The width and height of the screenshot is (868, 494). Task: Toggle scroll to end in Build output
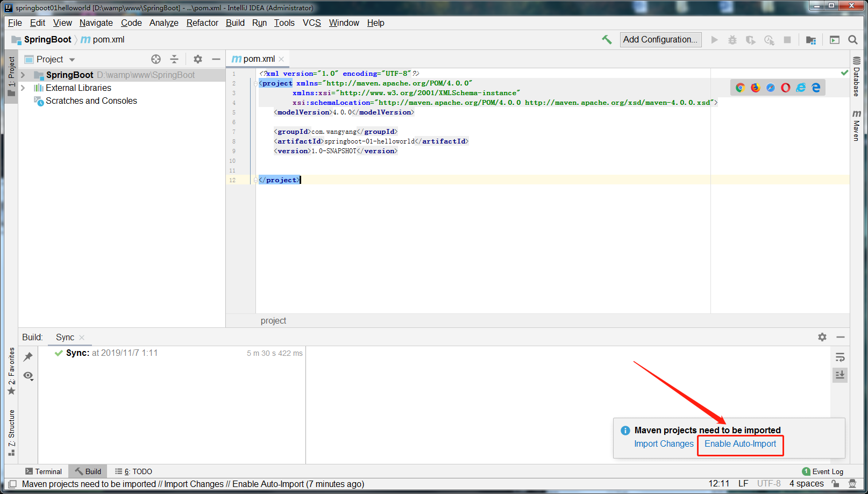840,375
